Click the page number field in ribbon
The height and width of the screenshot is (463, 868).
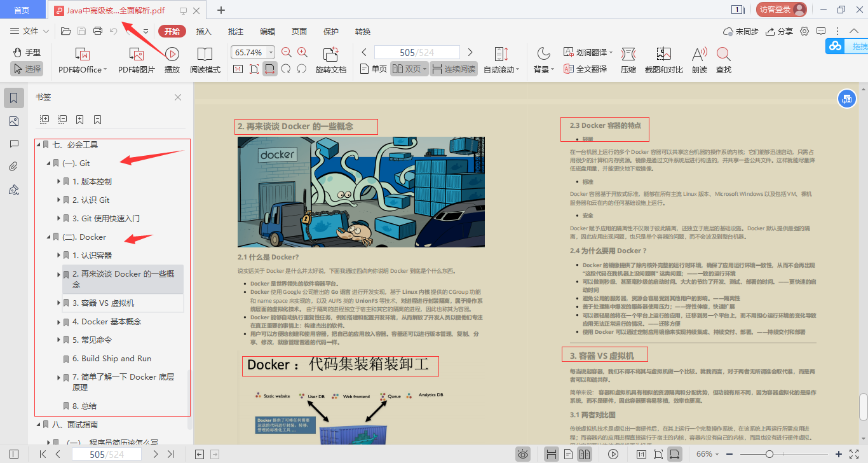417,52
